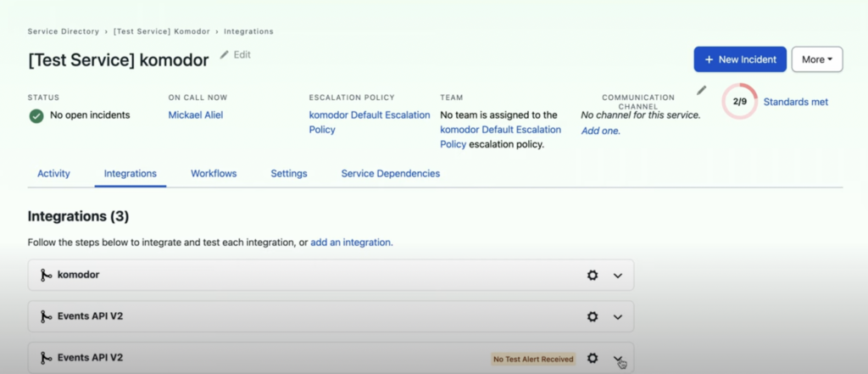Expand last Events API V2 integration chevron
The width and height of the screenshot is (868, 374).
(618, 359)
